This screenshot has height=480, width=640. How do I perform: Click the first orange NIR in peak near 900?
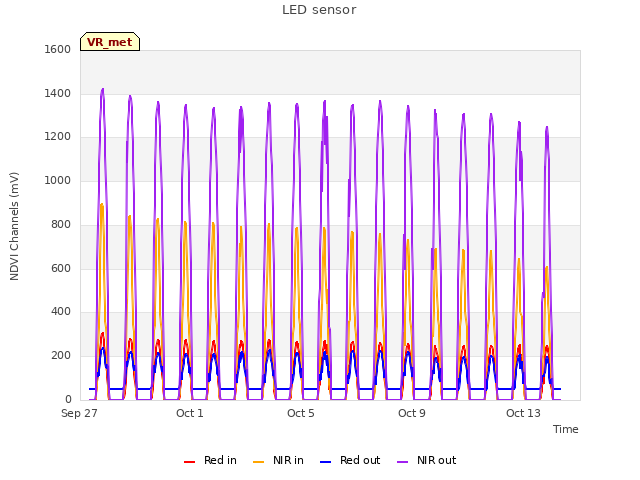tap(102, 204)
